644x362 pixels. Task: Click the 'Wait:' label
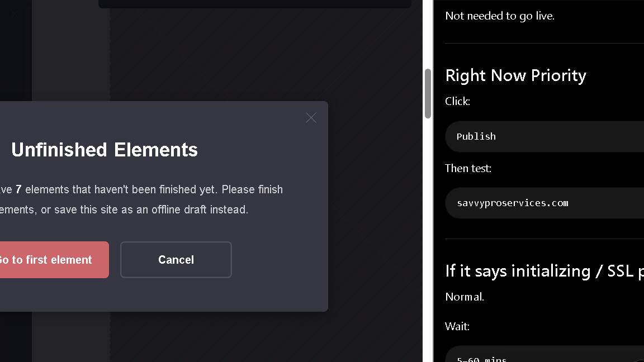pyautogui.click(x=457, y=326)
